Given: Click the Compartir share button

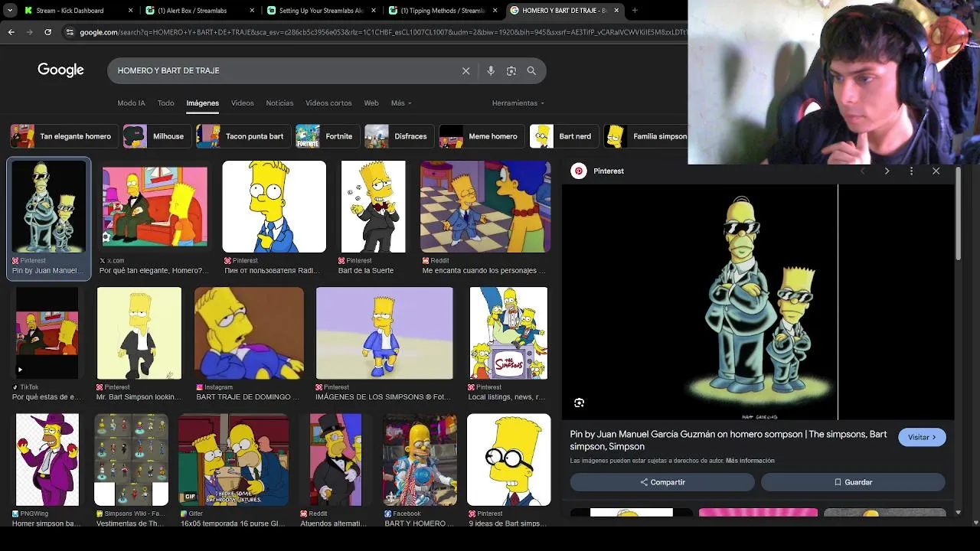Looking at the screenshot, I should point(662,482).
